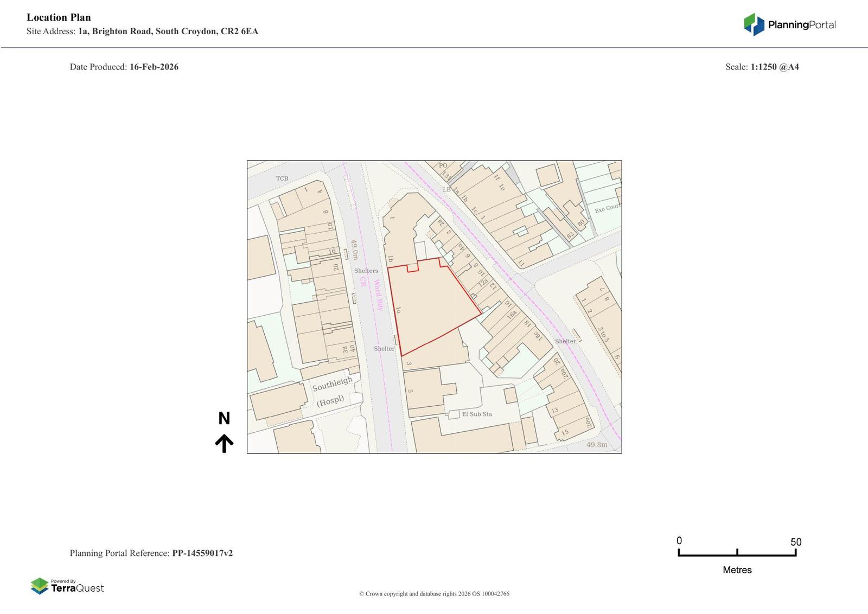The width and height of the screenshot is (868, 614).
Task: Click the Southleigh (Hospl) label
Action: 331,392
